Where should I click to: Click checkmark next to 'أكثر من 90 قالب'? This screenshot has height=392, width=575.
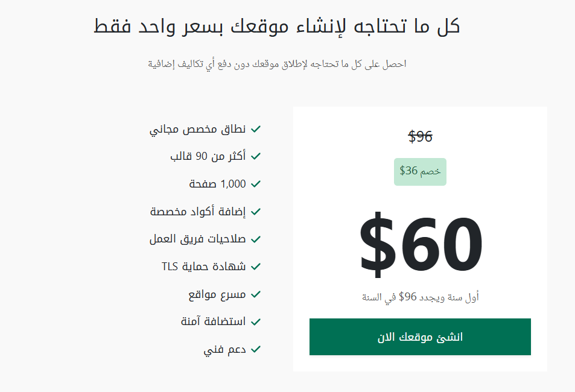(x=256, y=156)
